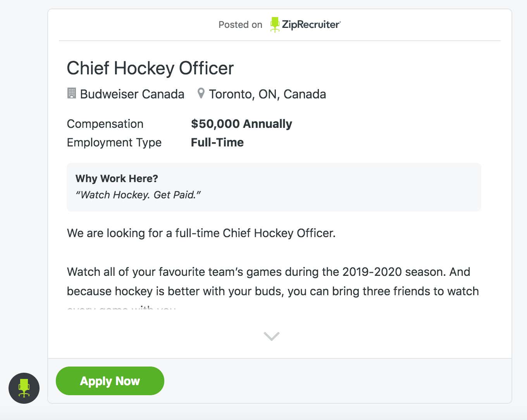Open the Budweiser Canada company name

click(x=132, y=94)
